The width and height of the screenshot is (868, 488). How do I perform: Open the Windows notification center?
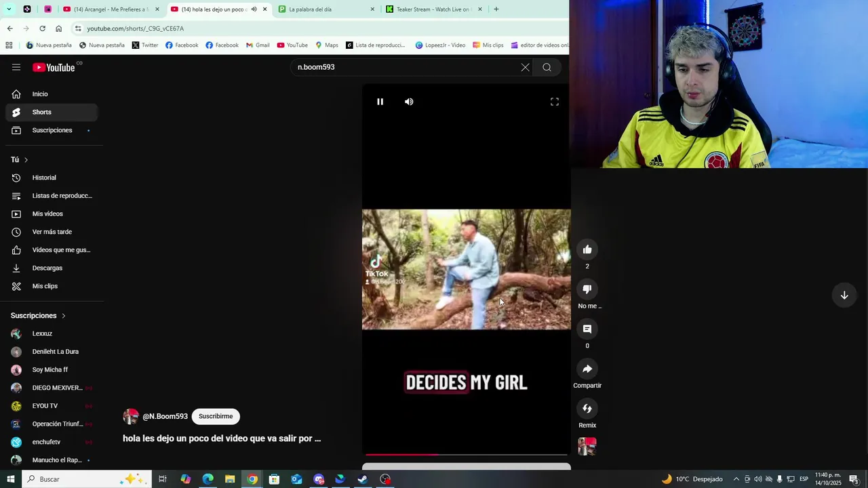point(854,479)
